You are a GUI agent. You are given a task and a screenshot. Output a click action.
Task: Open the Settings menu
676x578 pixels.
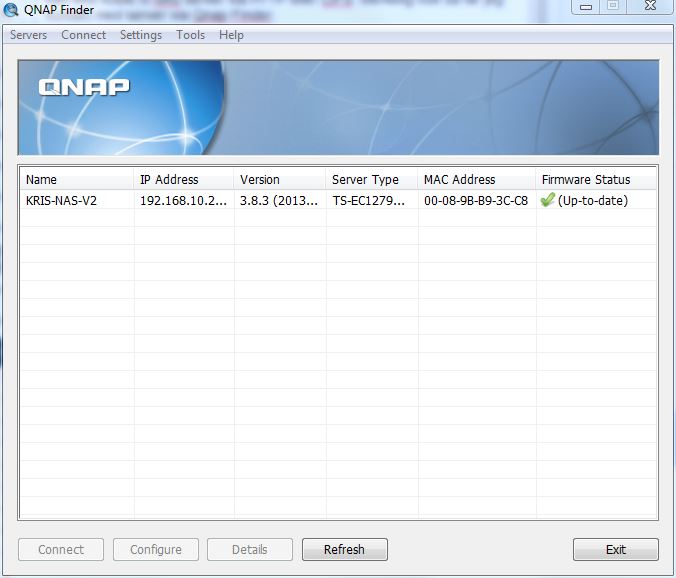coord(141,35)
